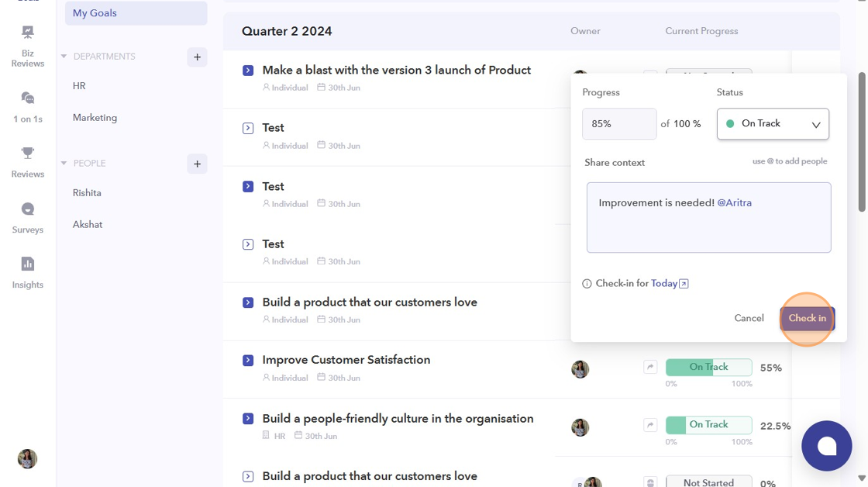
Task: Open Surveys from the sidebar
Action: point(28,217)
